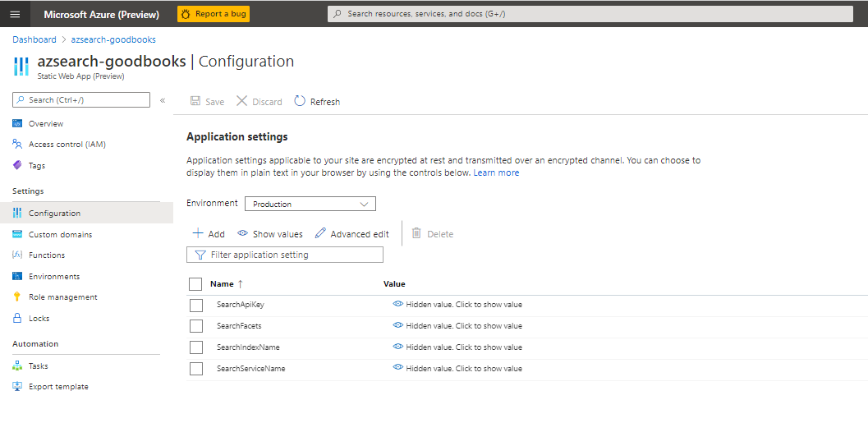Reveal hidden value for SearchFacets
868x423 pixels.
(x=457, y=325)
